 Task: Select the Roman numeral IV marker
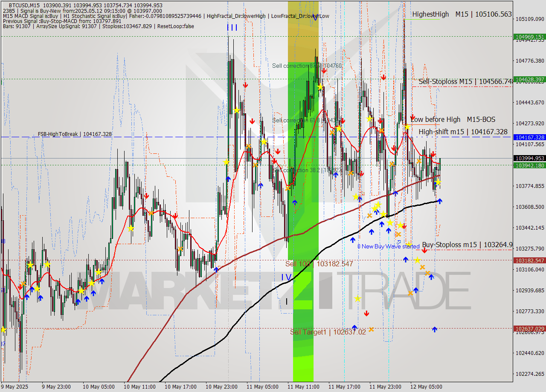(287, 278)
